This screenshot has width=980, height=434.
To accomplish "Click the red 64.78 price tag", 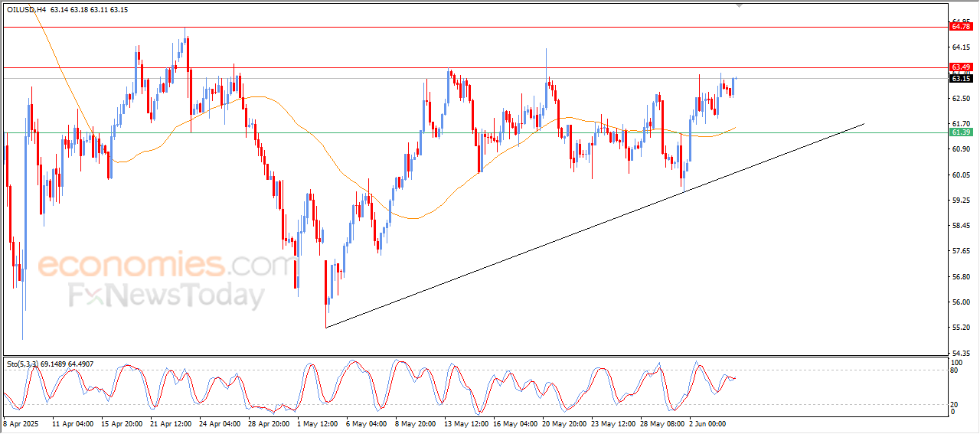I will pos(961,27).
